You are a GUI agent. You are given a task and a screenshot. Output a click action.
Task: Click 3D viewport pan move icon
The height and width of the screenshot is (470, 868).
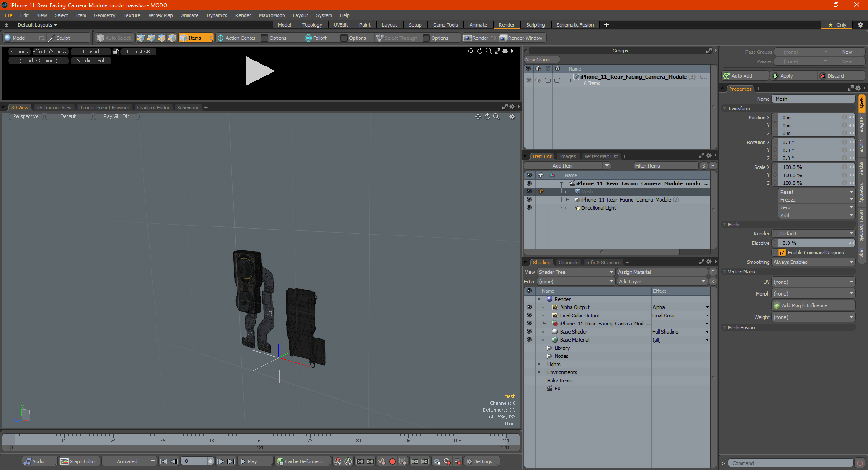[x=478, y=117]
